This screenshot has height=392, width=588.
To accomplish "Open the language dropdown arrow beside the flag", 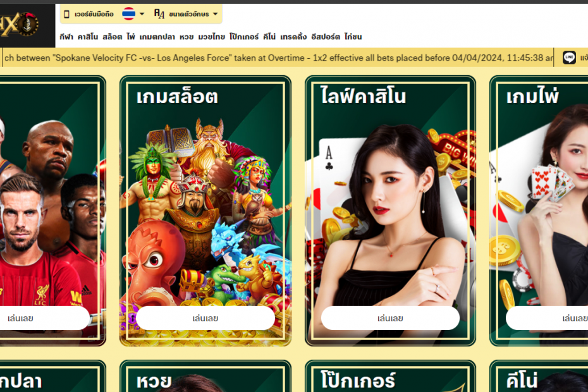I will (142, 14).
